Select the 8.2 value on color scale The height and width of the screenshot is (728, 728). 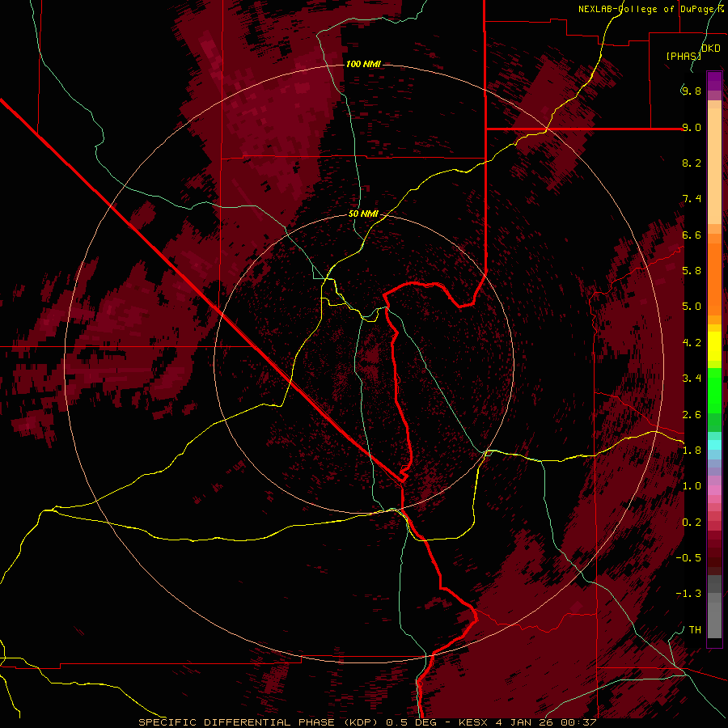692,163
